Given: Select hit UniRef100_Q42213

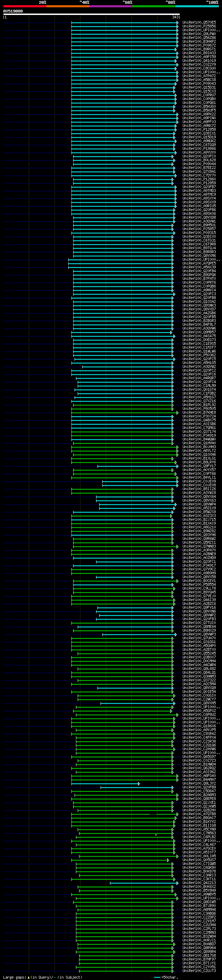Looking at the screenshot, I should [x=199, y=883].
